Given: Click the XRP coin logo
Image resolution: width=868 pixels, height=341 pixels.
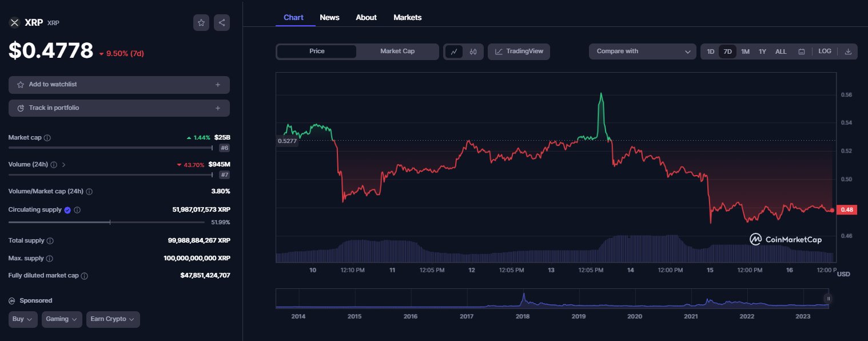Looking at the screenshot, I should (x=14, y=23).
